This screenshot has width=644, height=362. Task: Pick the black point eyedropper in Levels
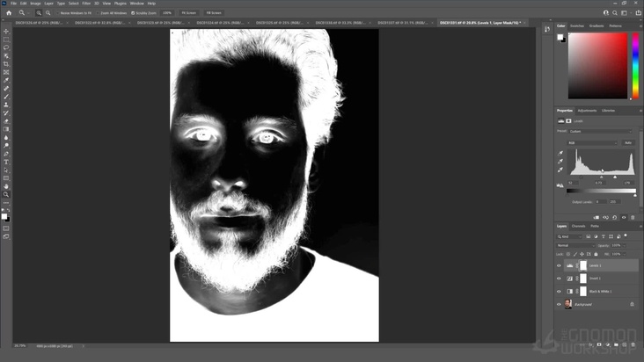(x=560, y=154)
